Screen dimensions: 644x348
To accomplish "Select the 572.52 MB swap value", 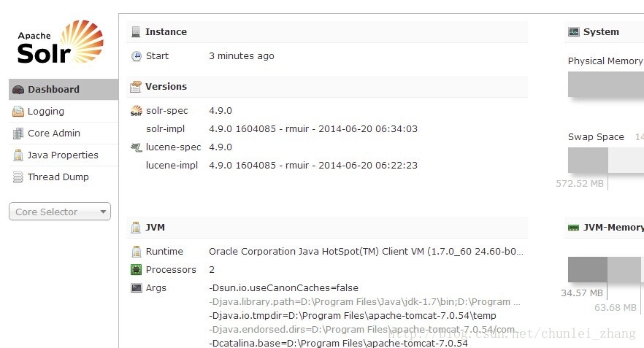I will (x=580, y=183).
